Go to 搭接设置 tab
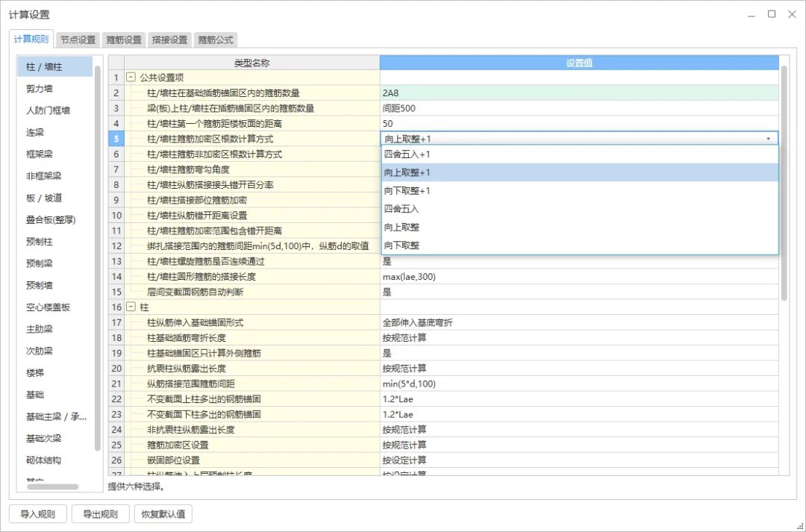806x532 pixels. [169, 40]
